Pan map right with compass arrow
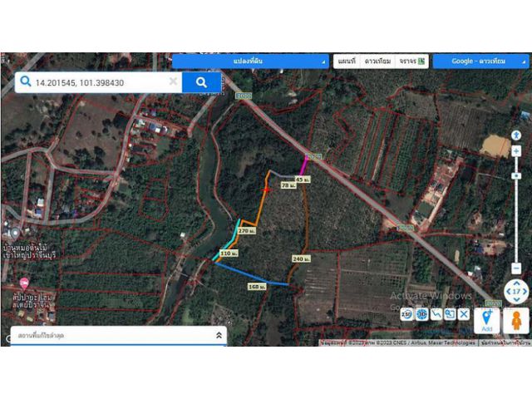 (525, 292)
